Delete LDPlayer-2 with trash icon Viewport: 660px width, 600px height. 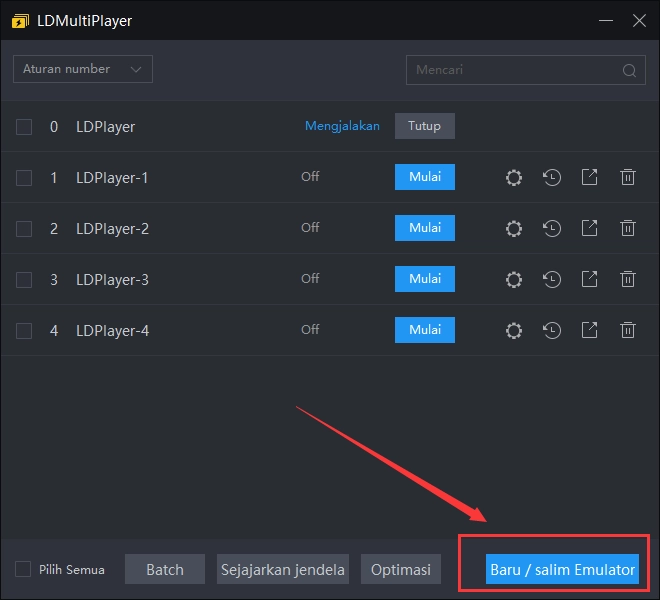click(628, 228)
